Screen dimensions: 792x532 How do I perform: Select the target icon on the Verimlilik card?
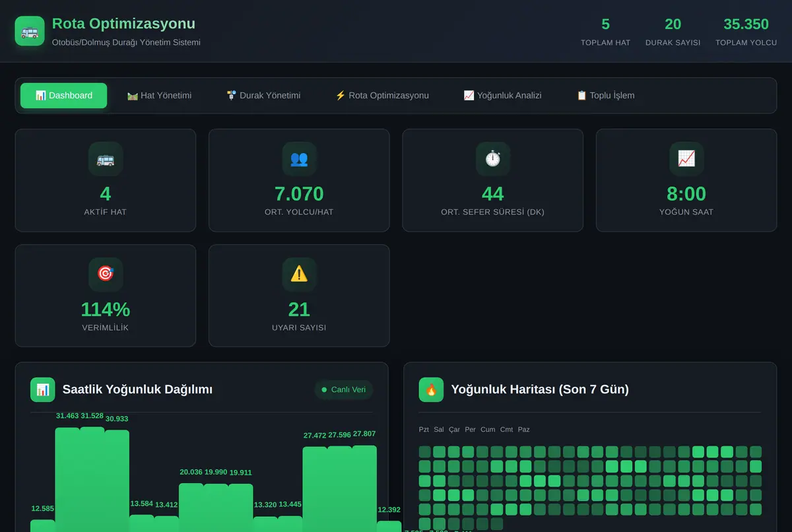pyautogui.click(x=106, y=275)
